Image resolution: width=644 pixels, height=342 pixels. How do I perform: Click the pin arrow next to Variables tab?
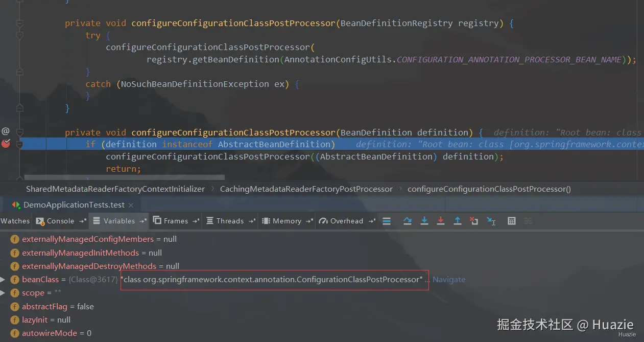point(144,221)
